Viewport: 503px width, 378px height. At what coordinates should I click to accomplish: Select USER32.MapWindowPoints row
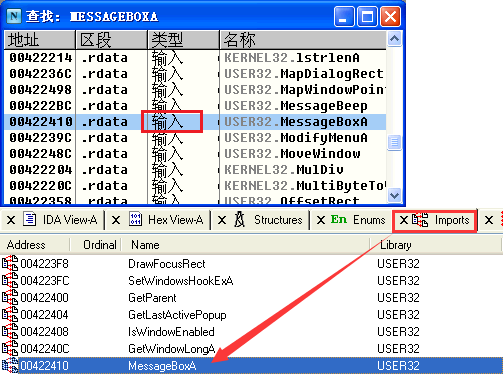click(195, 90)
